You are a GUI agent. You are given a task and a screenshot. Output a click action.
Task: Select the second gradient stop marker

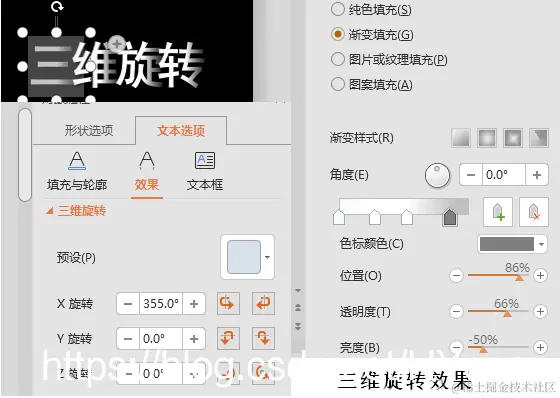375,218
